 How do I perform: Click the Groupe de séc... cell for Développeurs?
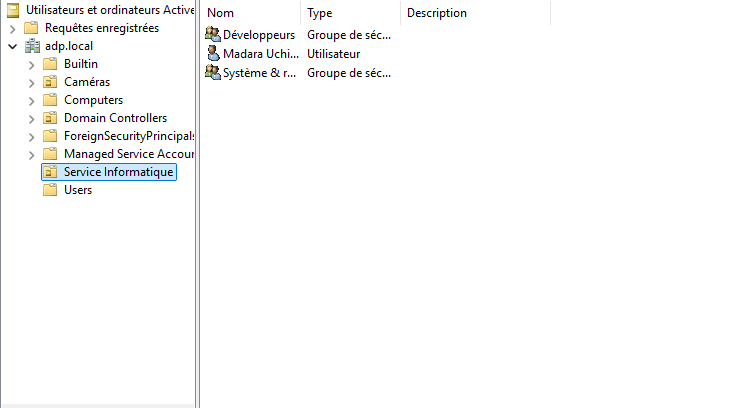click(x=349, y=35)
